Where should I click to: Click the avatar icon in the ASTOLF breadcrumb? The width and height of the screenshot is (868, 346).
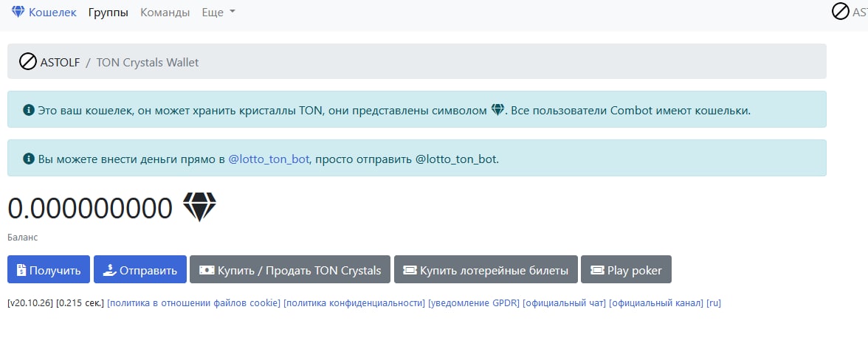(28, 61)
